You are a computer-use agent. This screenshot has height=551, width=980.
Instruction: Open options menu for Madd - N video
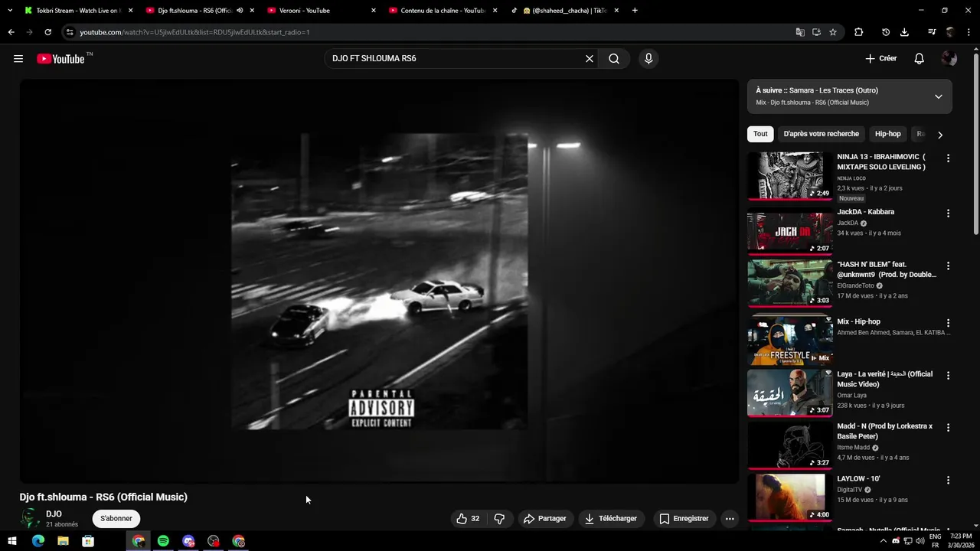click(948, 428)
